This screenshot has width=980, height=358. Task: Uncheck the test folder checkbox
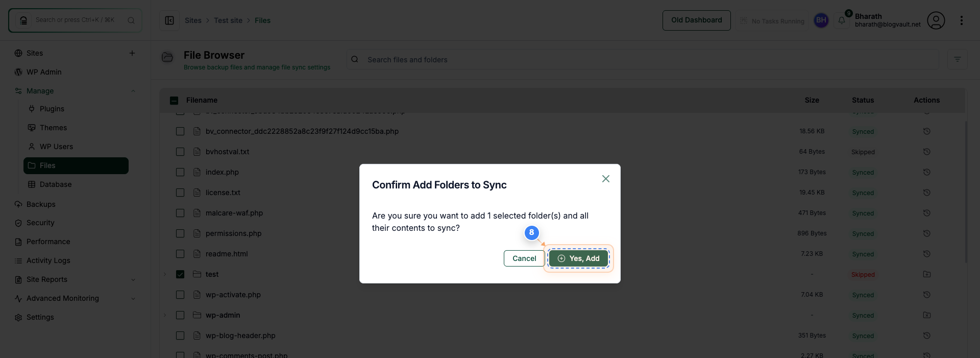point(180,274)
